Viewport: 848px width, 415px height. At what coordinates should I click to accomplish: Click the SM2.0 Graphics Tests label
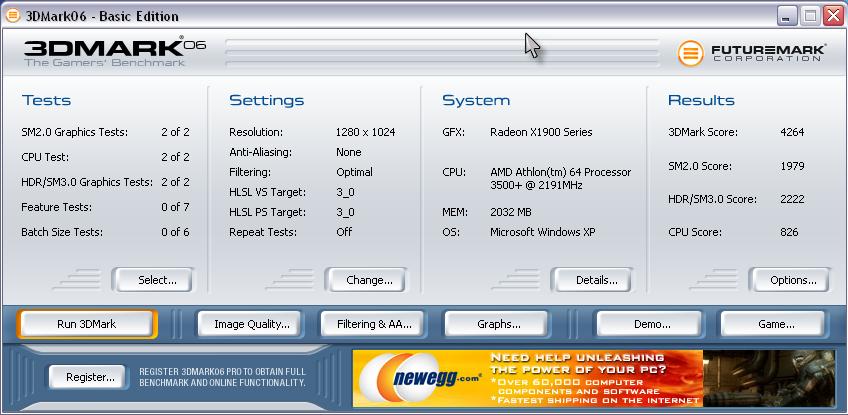75,132
